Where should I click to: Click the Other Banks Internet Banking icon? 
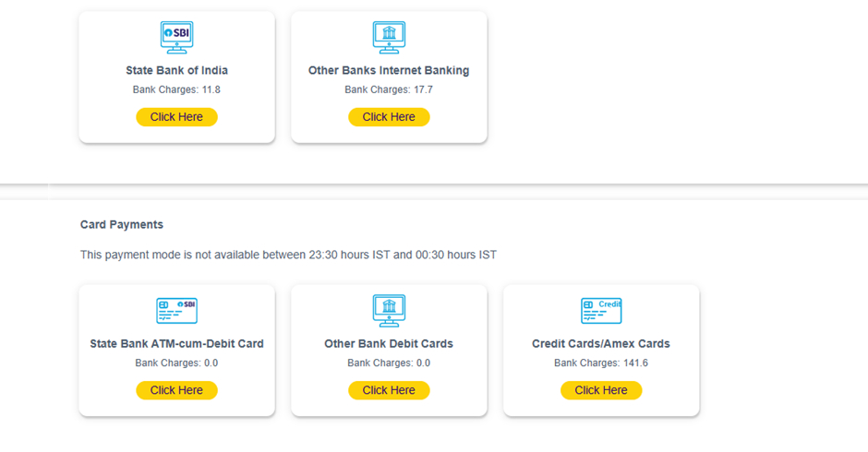click(x=389, y=37)
